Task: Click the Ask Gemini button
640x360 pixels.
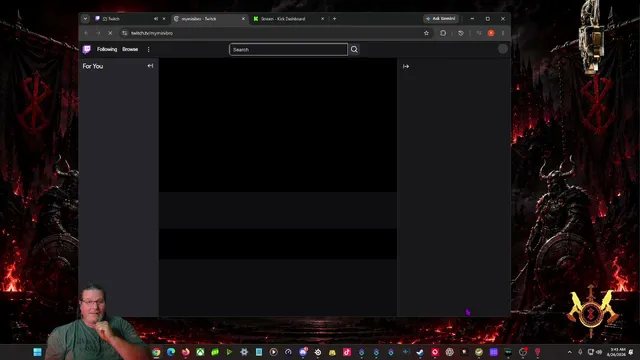Action: (x=441, y=19)
